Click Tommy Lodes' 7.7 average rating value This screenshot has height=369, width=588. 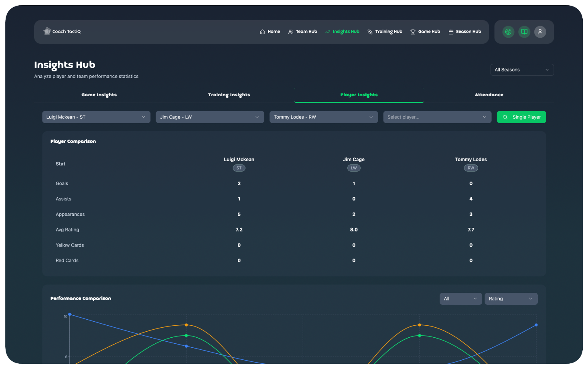tap(471, 230)
